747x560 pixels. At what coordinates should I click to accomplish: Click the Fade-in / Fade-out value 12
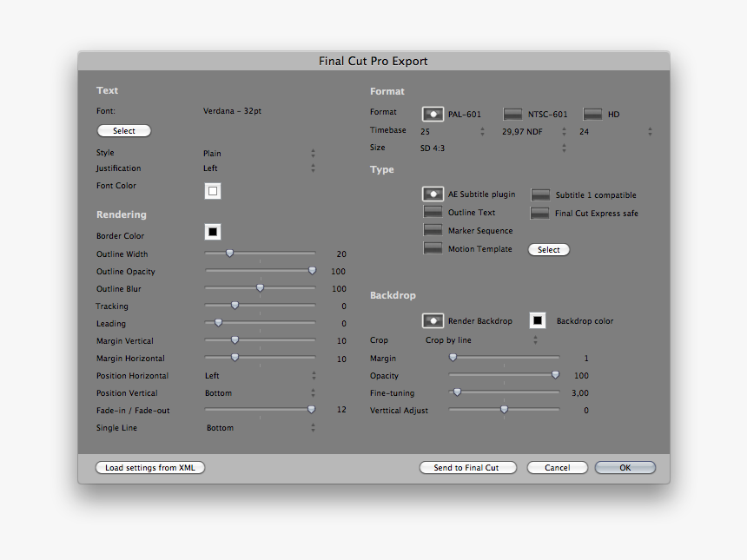[341, 410]
